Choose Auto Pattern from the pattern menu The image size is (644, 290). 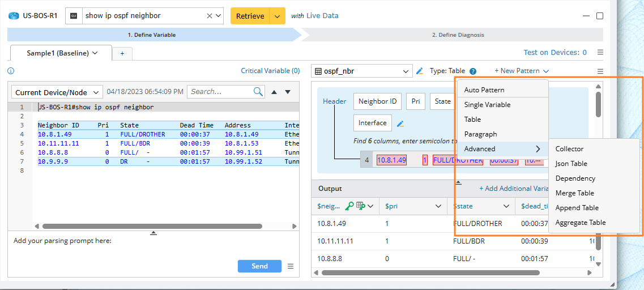[484, 90]
